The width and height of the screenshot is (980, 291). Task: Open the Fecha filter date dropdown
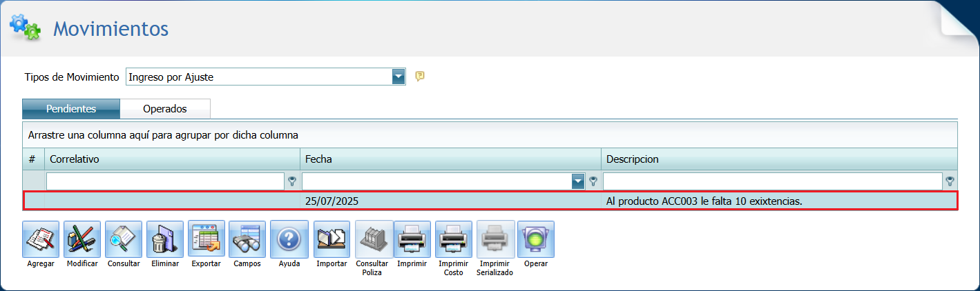click(578, 181)
